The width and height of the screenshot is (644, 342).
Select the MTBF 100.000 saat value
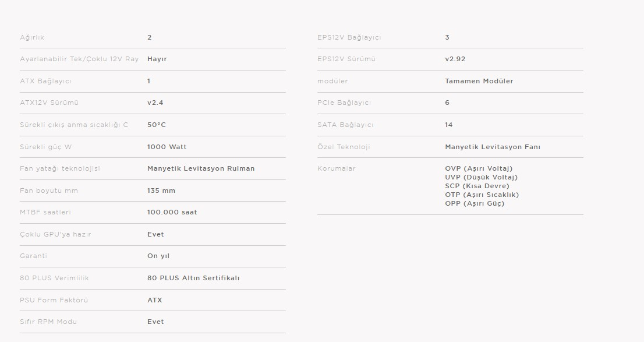[x=172, y=212]
